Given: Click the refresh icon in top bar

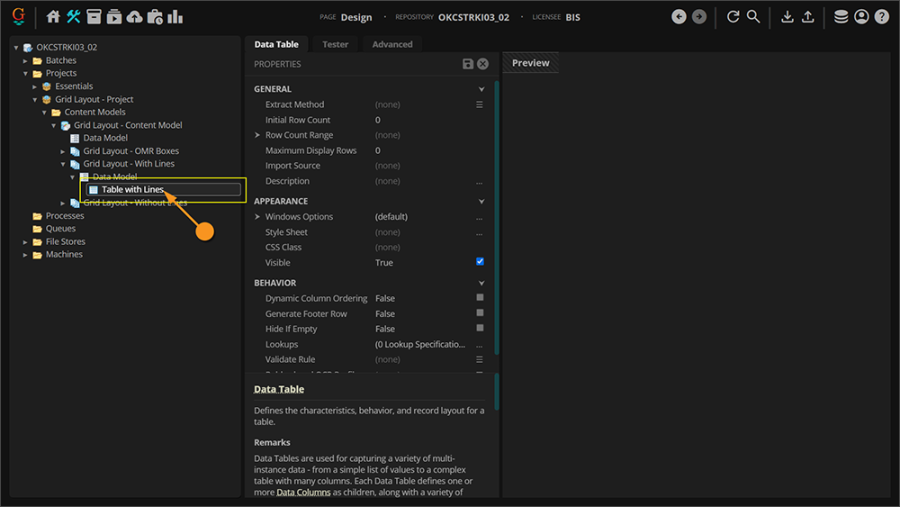Looking at the screenshot, I should coord(733,17).
